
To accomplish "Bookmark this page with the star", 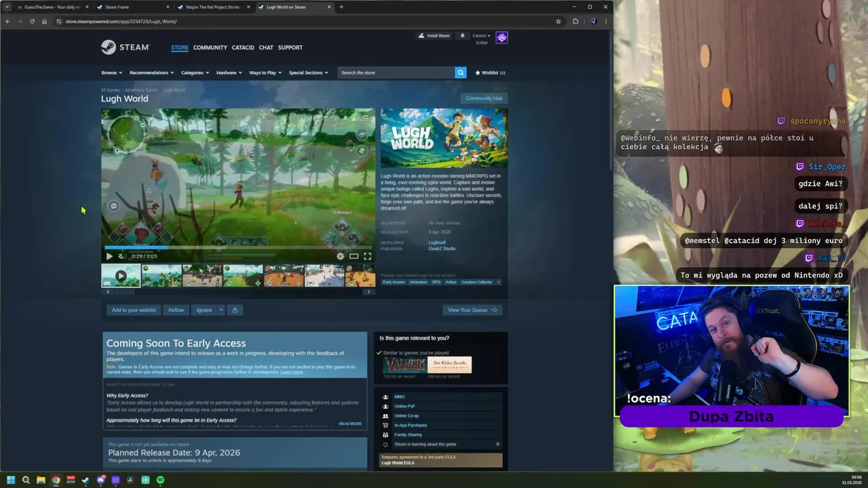I will click(558, 21).
